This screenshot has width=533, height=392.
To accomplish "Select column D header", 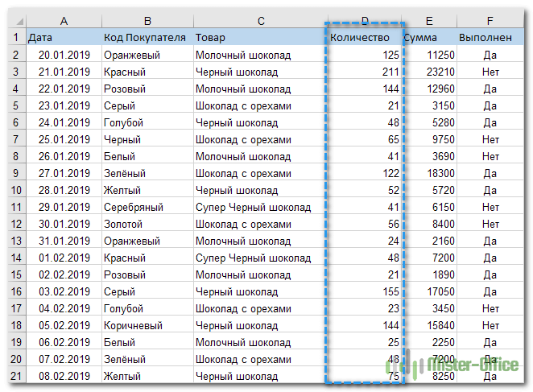I will click(x=365, y=21).
